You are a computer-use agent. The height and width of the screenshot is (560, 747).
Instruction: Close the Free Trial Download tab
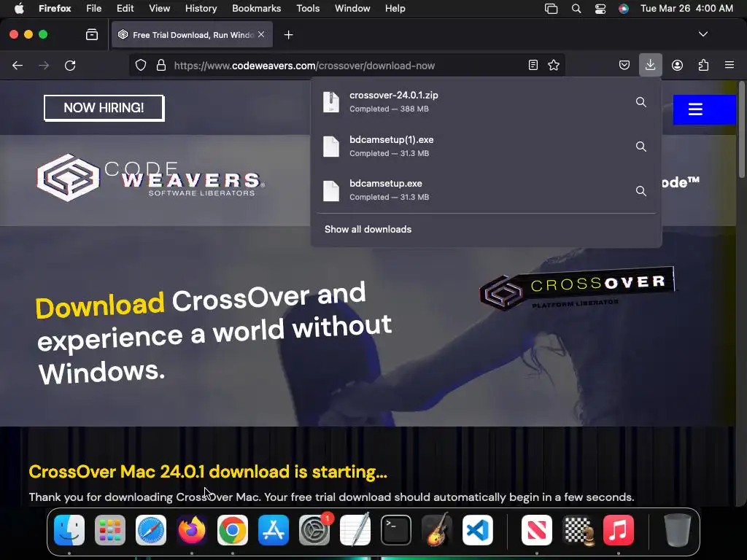point(261,34)
